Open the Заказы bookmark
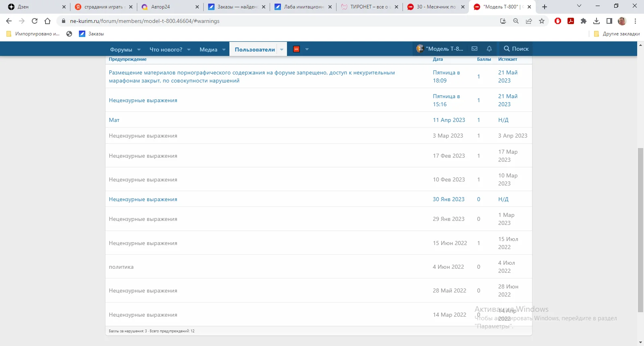The width and height of the screenshot is (644, 346). (91, 34)
